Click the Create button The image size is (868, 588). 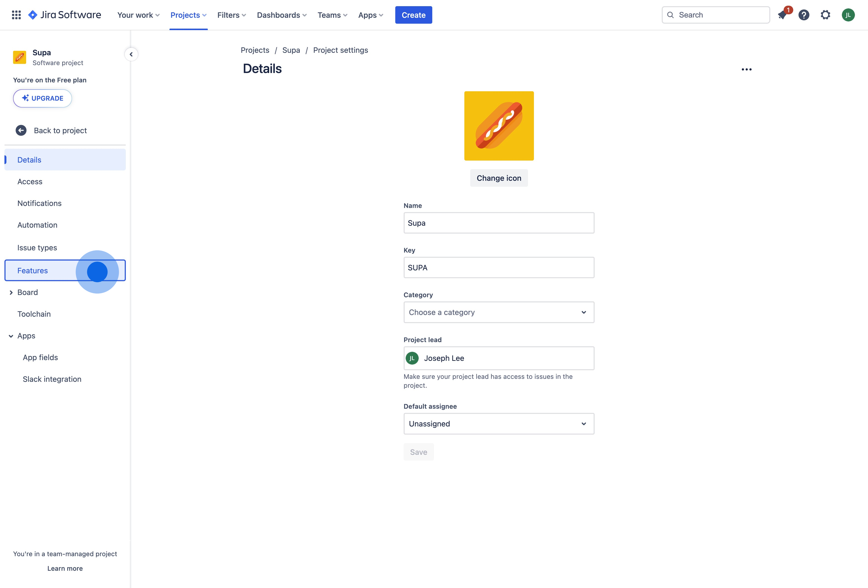[414, 15]
